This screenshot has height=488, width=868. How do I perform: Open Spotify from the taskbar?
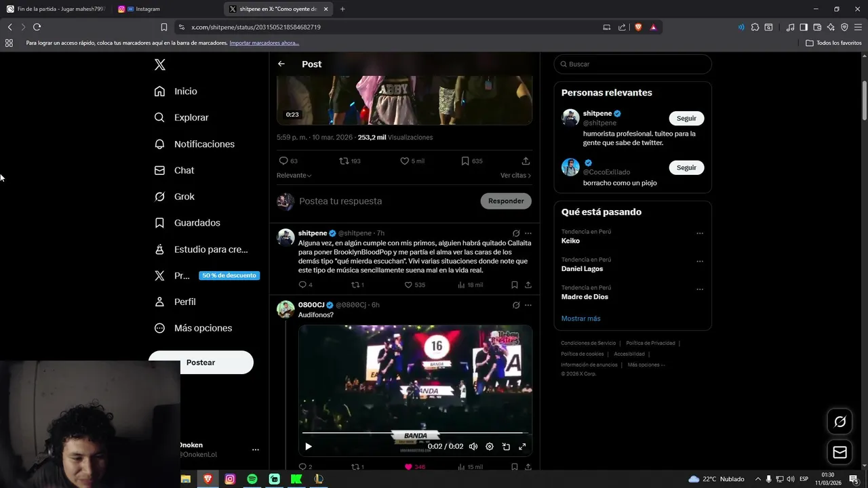pyautogui.click(x=252, y=479)
